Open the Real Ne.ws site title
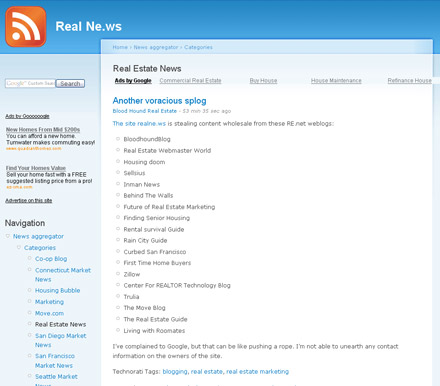The width and height of the screenshot is (440, 386). tap(88, 27)
